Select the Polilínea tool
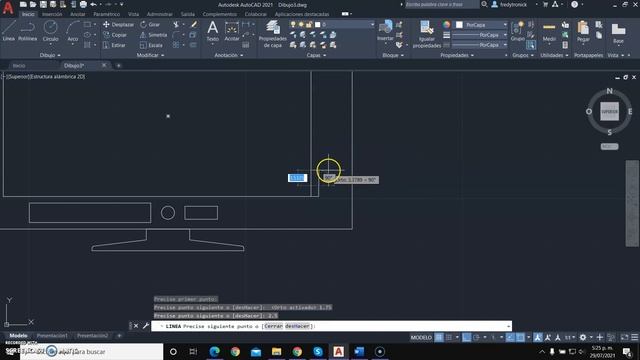 pos(27,31)
